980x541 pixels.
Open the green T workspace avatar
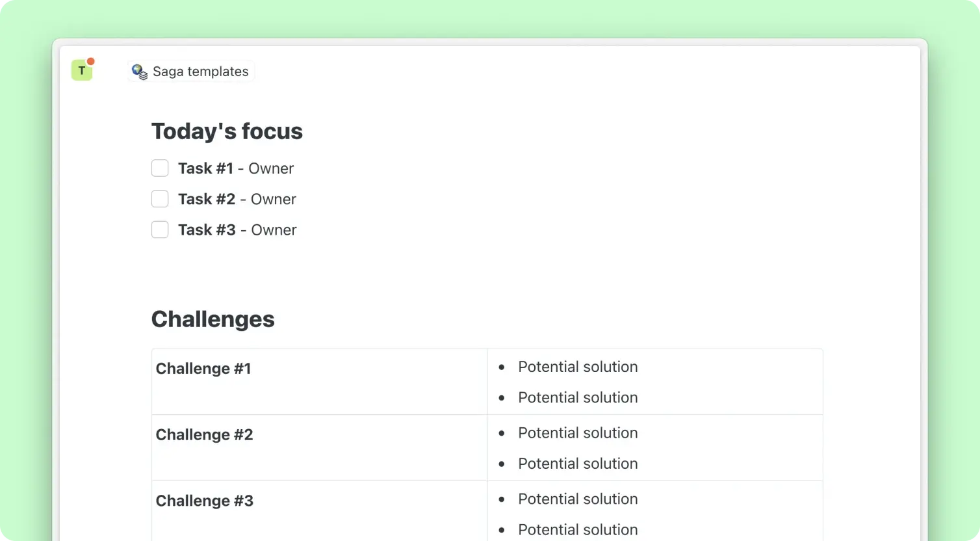(x=82, y=70)
